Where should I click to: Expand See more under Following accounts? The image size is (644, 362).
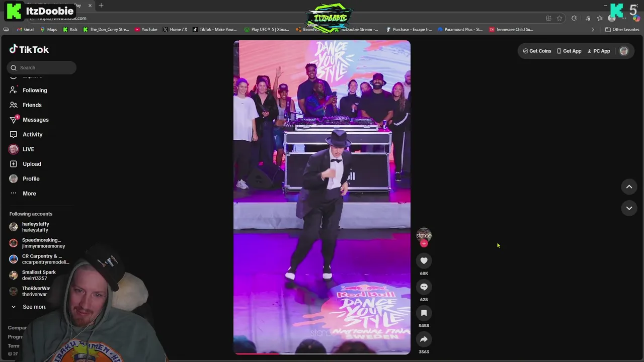click(x=29, y=307)
